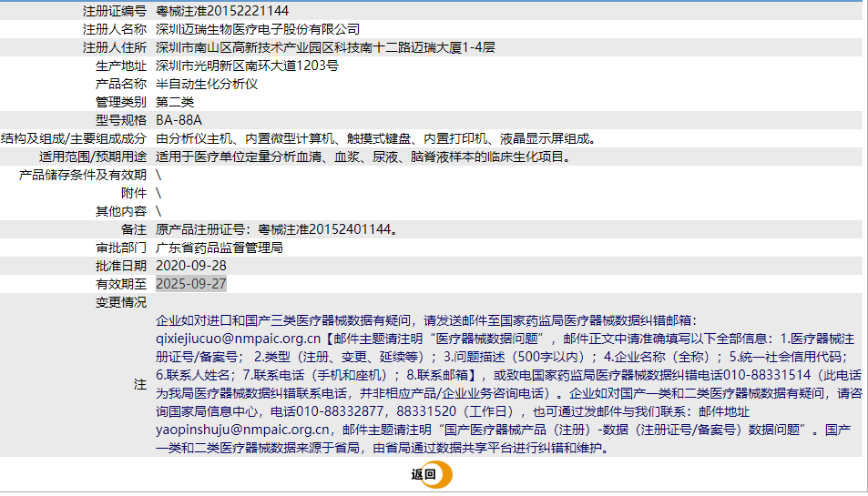
Task: Click the 审批部门 field label
Action: tap(120, 248)
